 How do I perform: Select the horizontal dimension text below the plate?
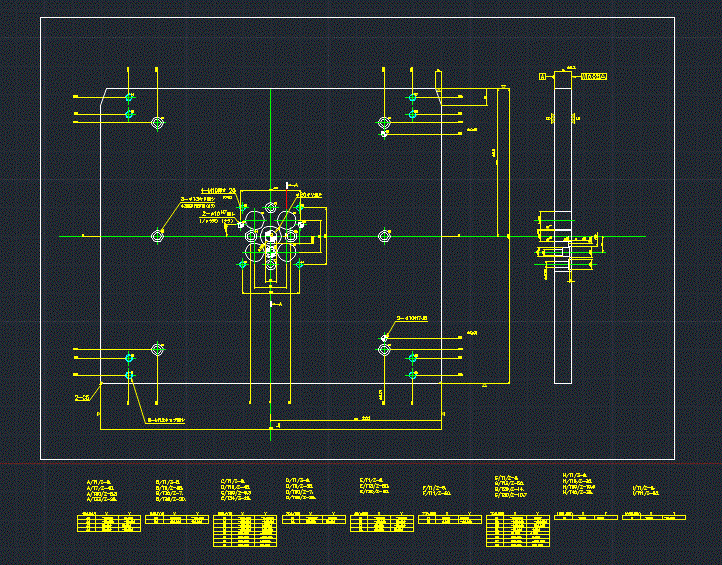coord(366,417)
